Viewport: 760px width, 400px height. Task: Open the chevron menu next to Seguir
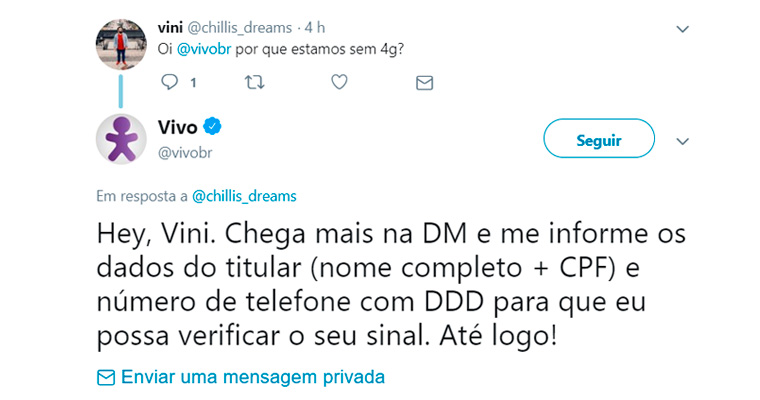coord(683,141)
